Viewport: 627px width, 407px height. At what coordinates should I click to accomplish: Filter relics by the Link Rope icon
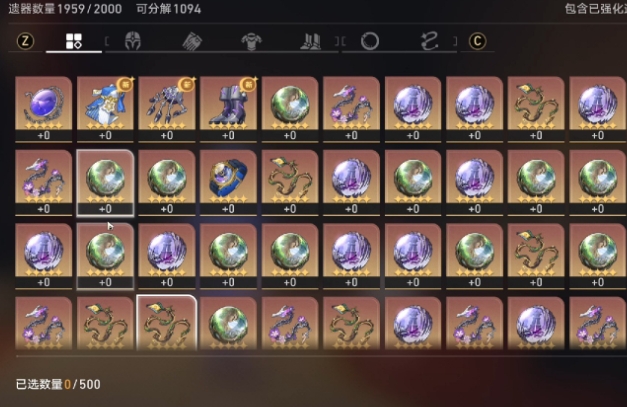(x=429, y=41)
